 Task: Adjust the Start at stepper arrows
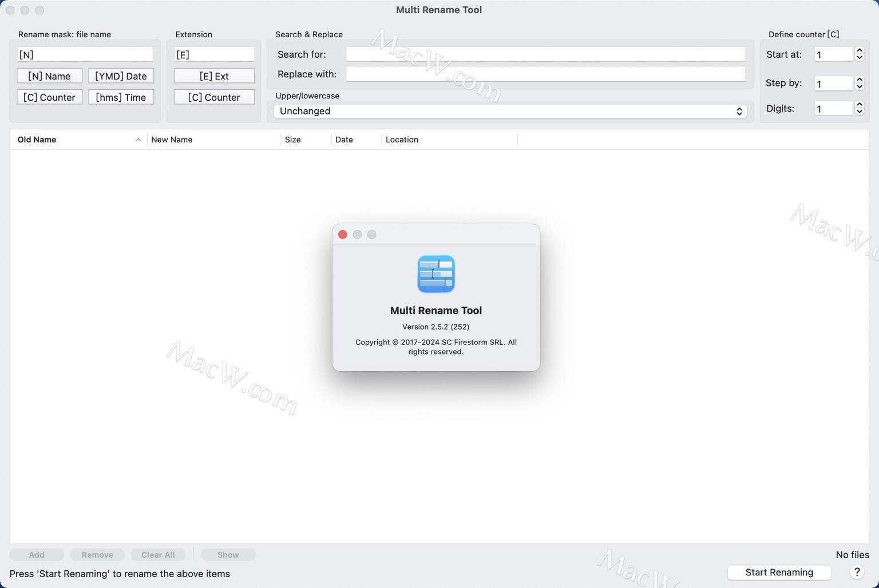coord(860,54)
